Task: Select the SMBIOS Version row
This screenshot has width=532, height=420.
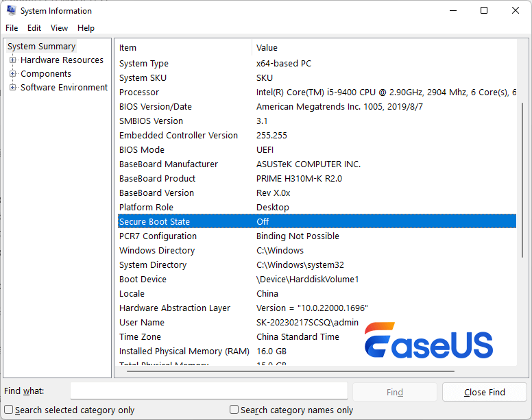Action: coord(317,121)
